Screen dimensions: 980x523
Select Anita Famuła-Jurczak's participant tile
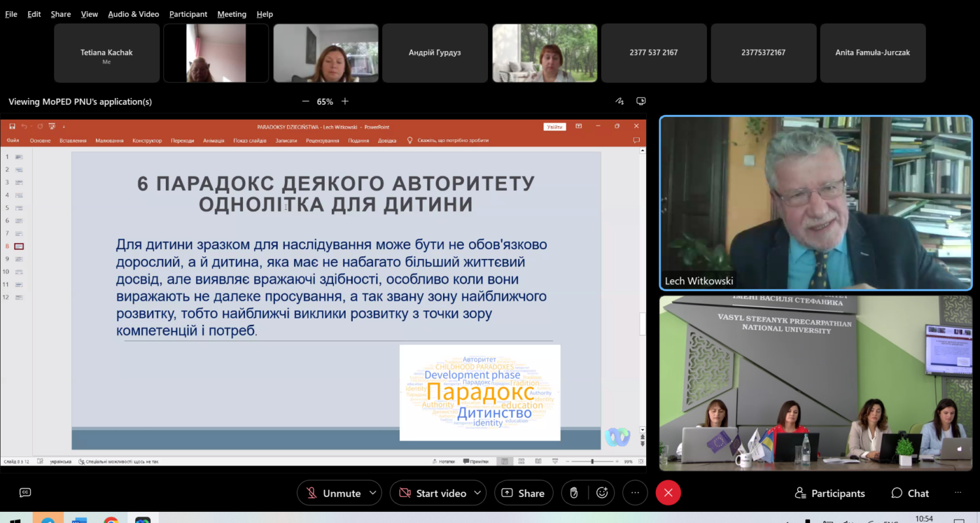pyautogui.click(x=872, y=53)
